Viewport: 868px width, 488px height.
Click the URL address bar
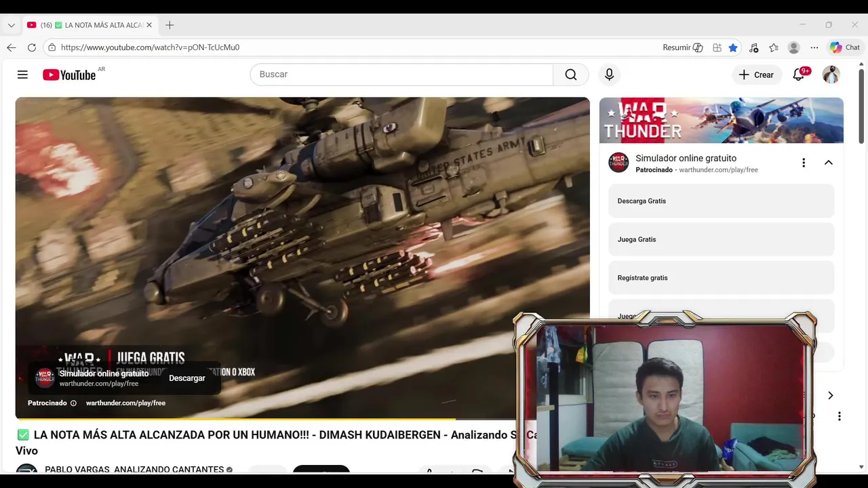click(x=353, y=47)
